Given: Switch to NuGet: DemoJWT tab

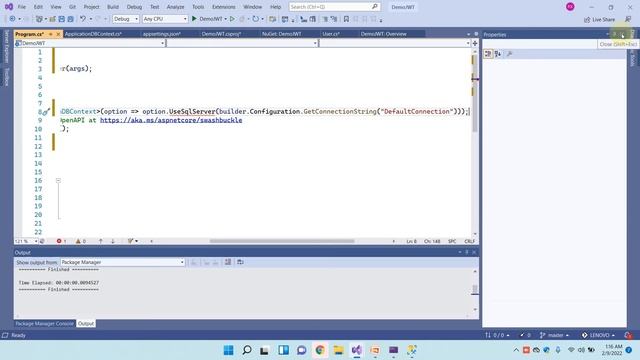Looking at the screenshot, I should coord(282,34).
